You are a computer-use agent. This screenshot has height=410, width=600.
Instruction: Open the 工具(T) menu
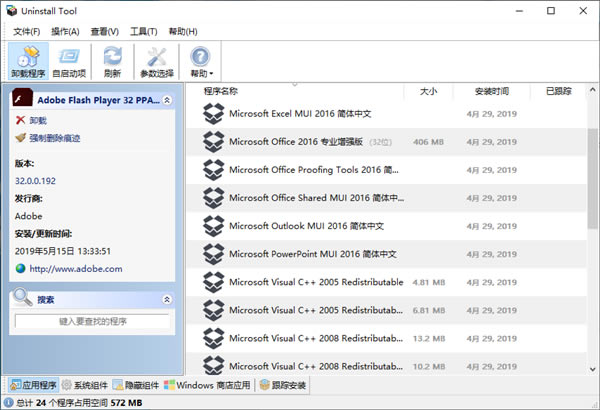pos(144,32)
